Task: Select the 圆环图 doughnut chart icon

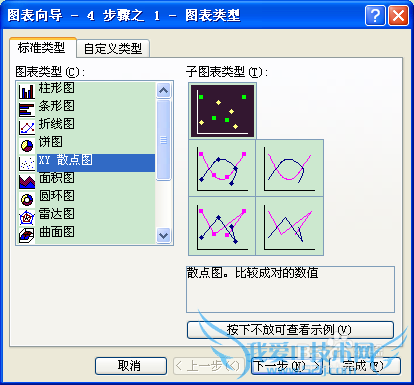Action: tap(27, 199)
